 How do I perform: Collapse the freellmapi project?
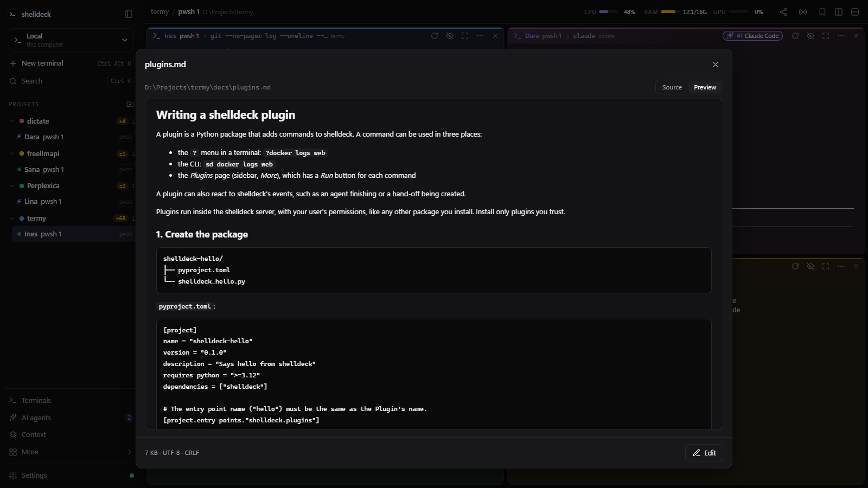12,154
